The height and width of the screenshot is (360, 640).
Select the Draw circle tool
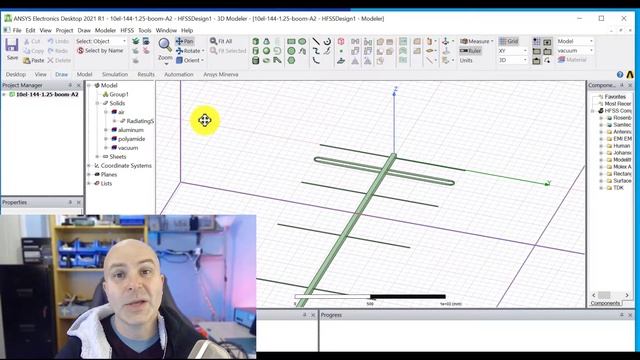point(291,51)
